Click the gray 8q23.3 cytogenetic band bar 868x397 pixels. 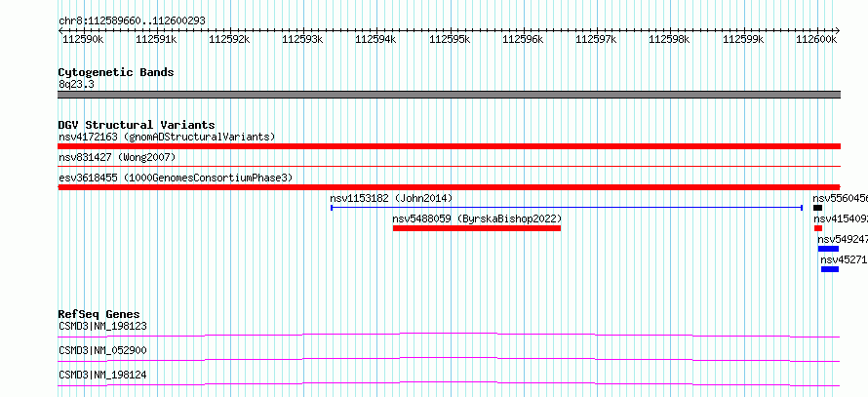click(x=449, y=95)
